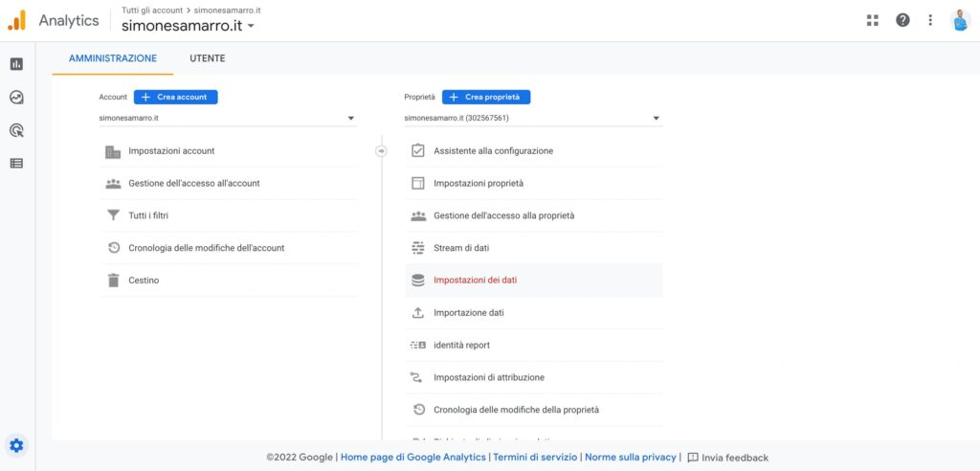980x471 pixels.
Task: Open Gestione dell'accesso all'account
Action: [x=228, y=183]
